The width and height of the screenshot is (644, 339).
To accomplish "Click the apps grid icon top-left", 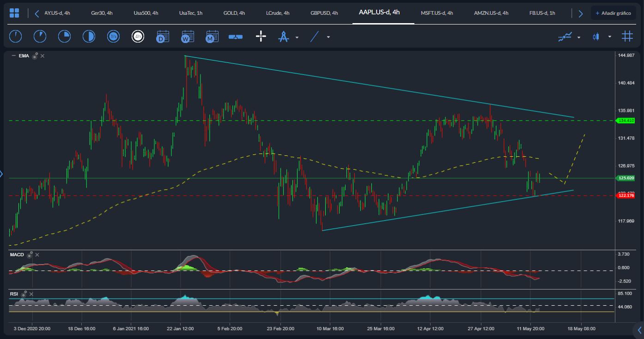I will [15, 12].
